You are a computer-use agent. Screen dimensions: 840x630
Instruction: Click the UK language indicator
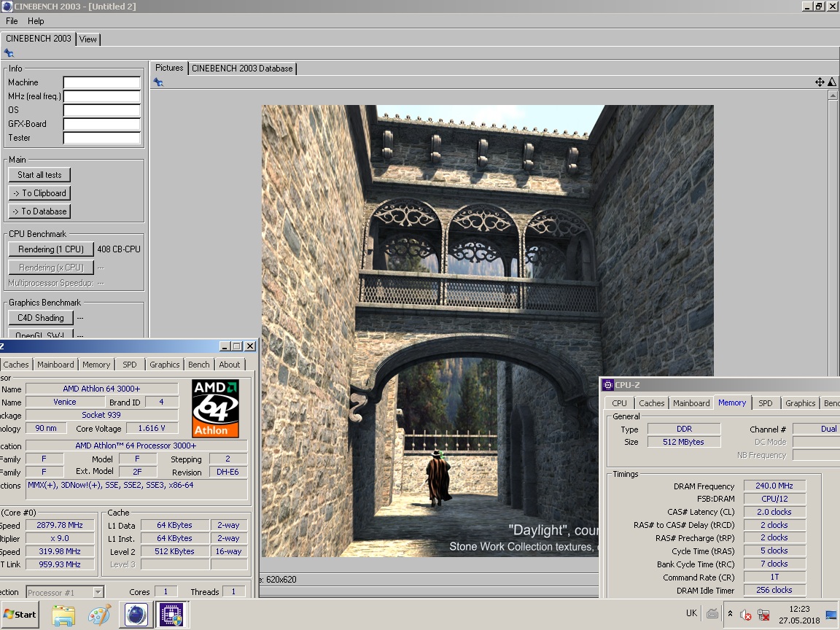coord(691,613)
